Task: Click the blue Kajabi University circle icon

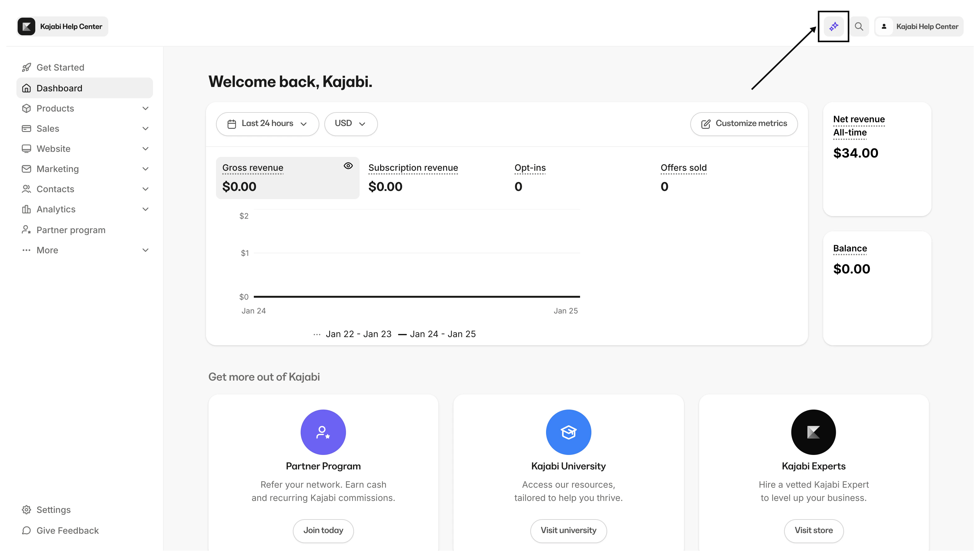Action: (x=568, y=432)
